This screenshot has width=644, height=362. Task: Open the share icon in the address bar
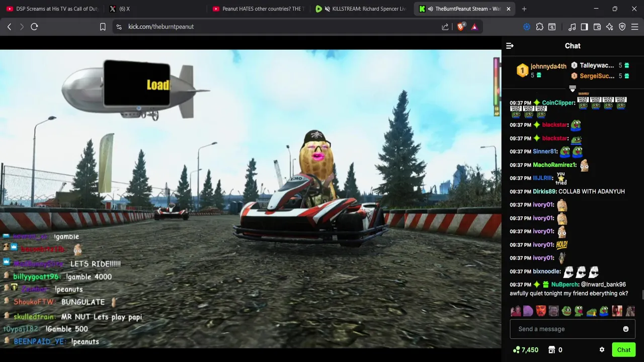(x=445, y=27)
